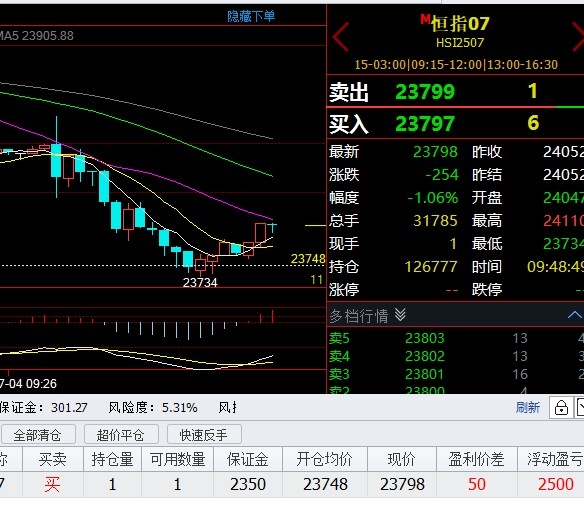Click the 开仓均价 column header
This screenshot has width=584, height=507.
click(x=325, y=459)
